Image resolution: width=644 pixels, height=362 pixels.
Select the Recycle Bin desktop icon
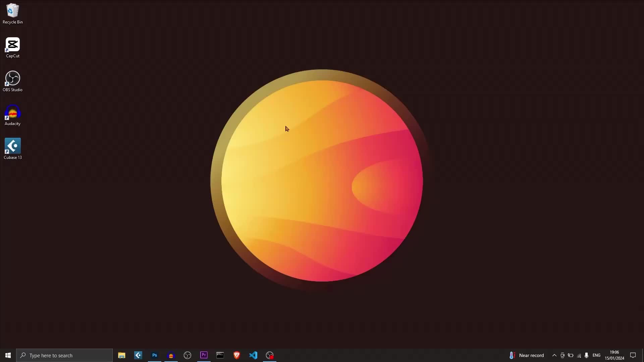click(x=12, y=13)
